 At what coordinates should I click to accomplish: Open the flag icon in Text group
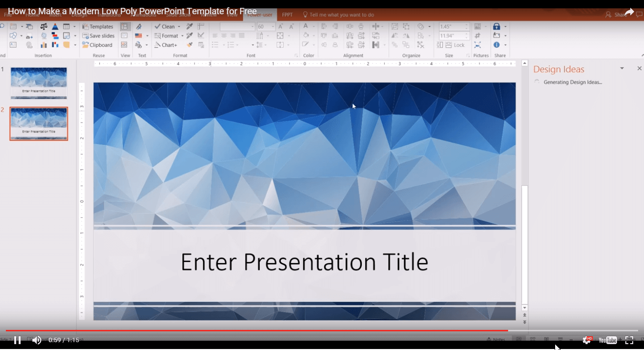point(138,36)
